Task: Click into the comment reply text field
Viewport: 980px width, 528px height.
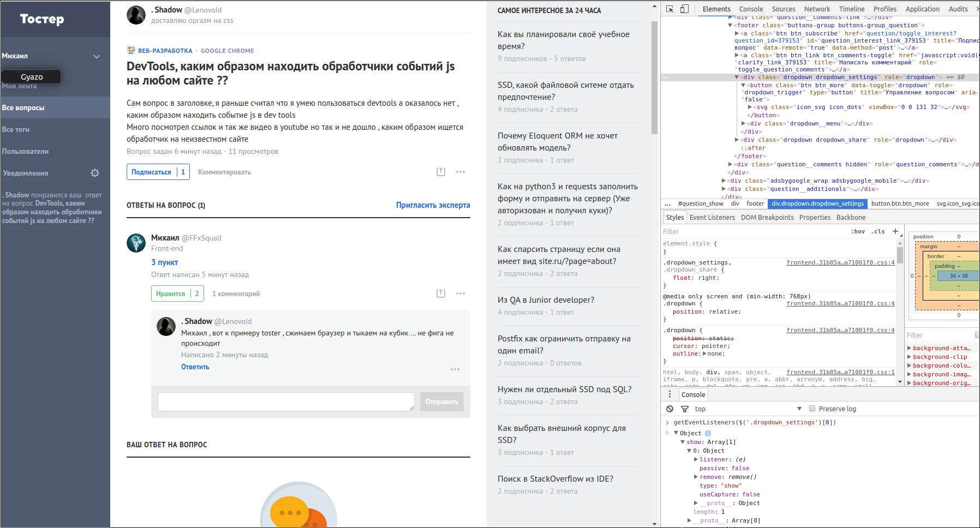Action: pos(286,401)
